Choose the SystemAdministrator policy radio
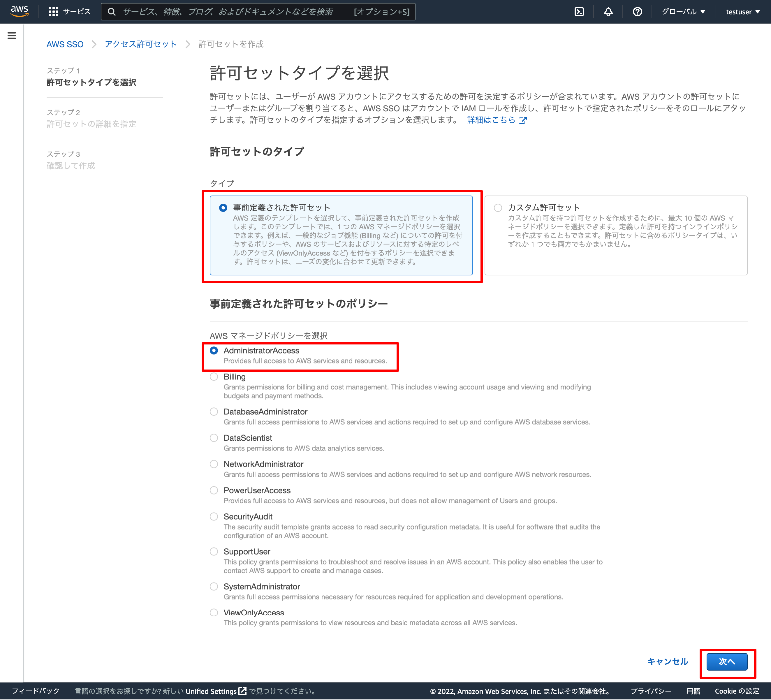The width and height of the screenshot is (771, 700). click(x=214, y=586)
